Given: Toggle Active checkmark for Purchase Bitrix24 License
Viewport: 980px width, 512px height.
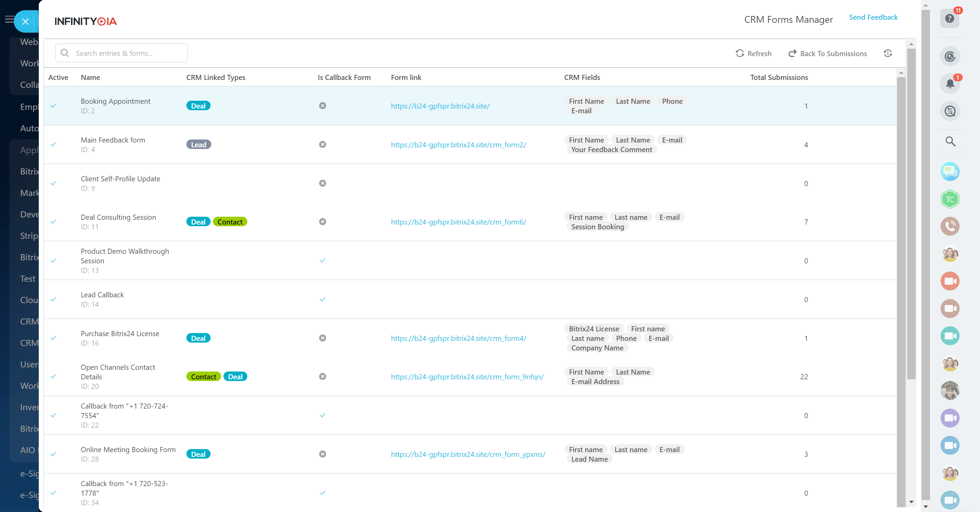Looking at the screenshot, I should pyautogui.click(x=53, y=338).
